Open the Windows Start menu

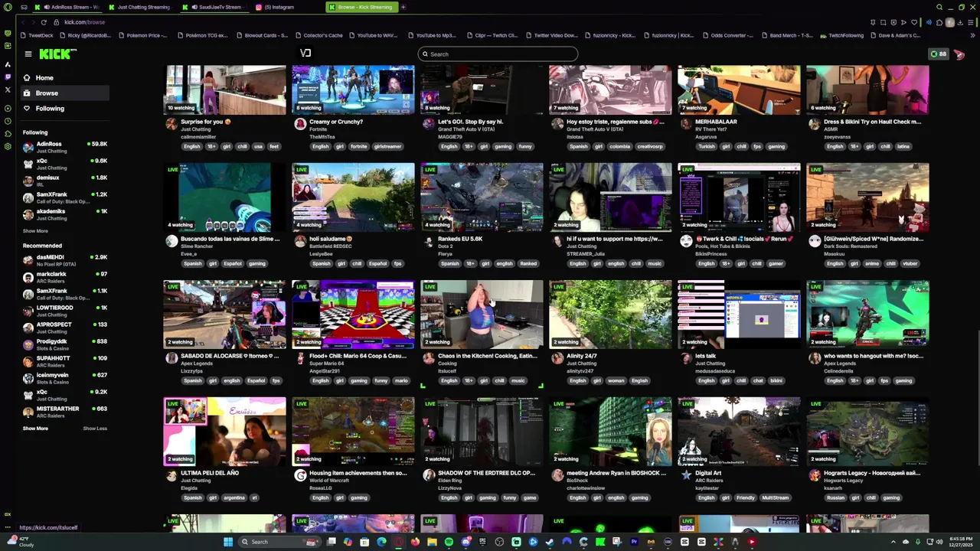[x=227, y=542]
